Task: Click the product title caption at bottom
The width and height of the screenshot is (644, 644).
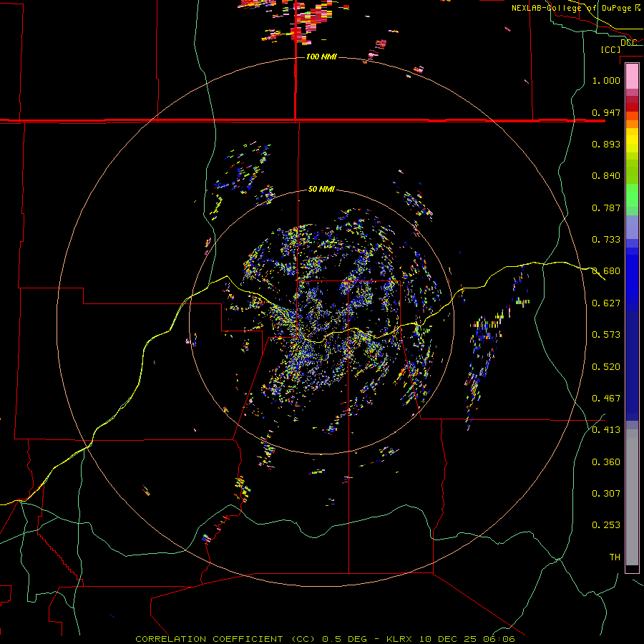Action: (x=325, y=639)
